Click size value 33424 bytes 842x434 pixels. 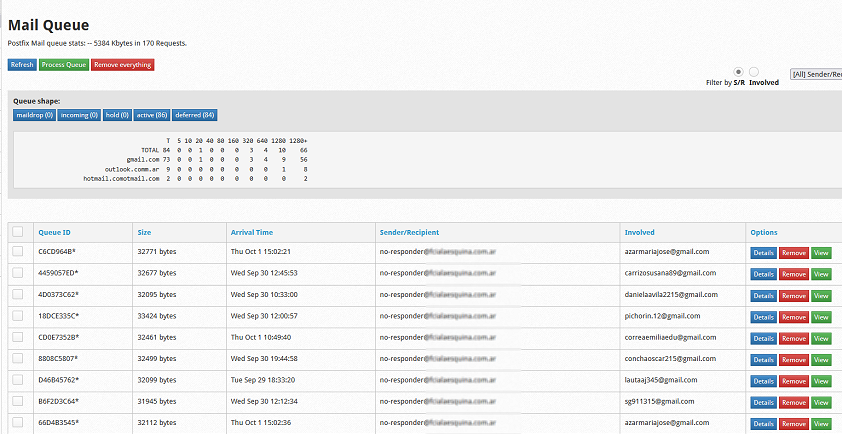coord(157,316)
